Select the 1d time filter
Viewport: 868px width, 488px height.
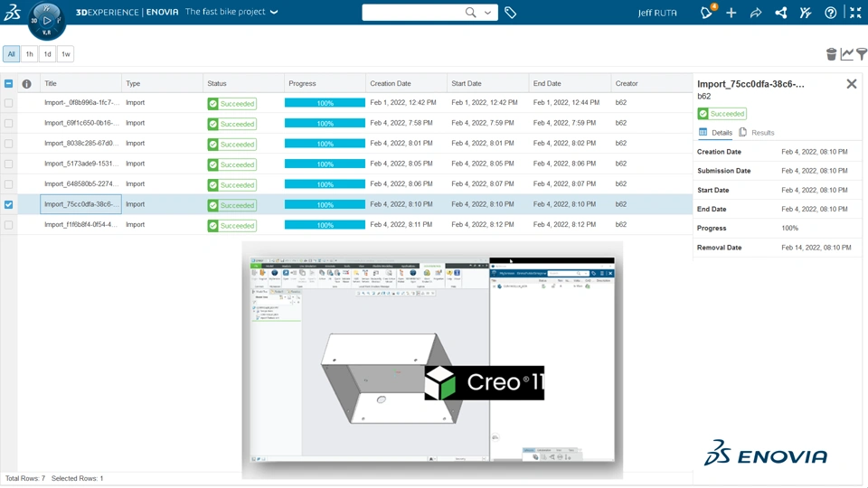48,53
